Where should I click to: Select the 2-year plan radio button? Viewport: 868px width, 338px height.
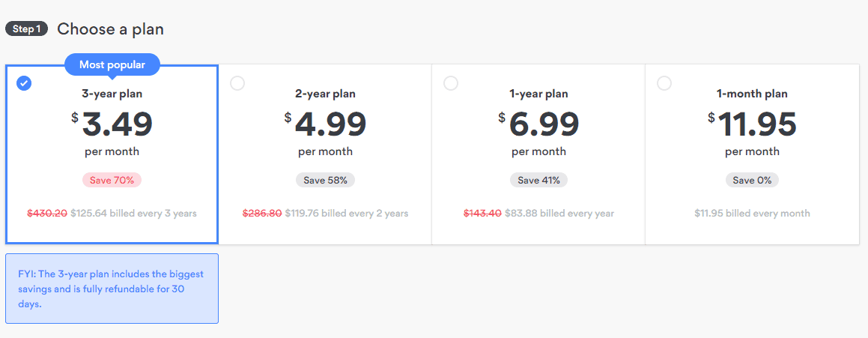pyautogui.click(x=237, y=84)
